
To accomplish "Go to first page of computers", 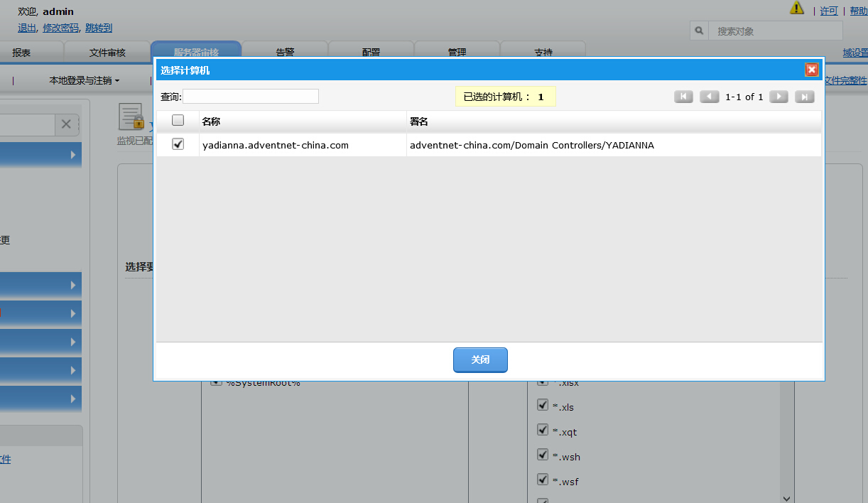I will coord(683,97).
